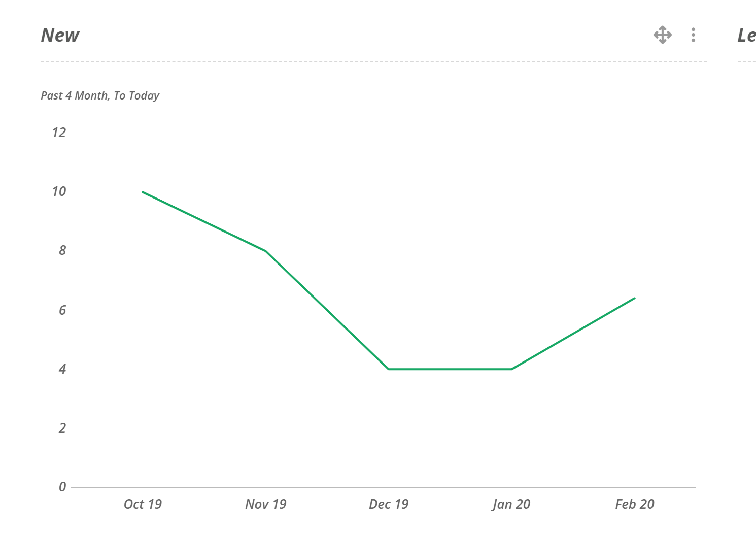This screenshot has width=756, height=560.
Task: Click the Dec 19 x-axis label
Action: pos(389,504)
